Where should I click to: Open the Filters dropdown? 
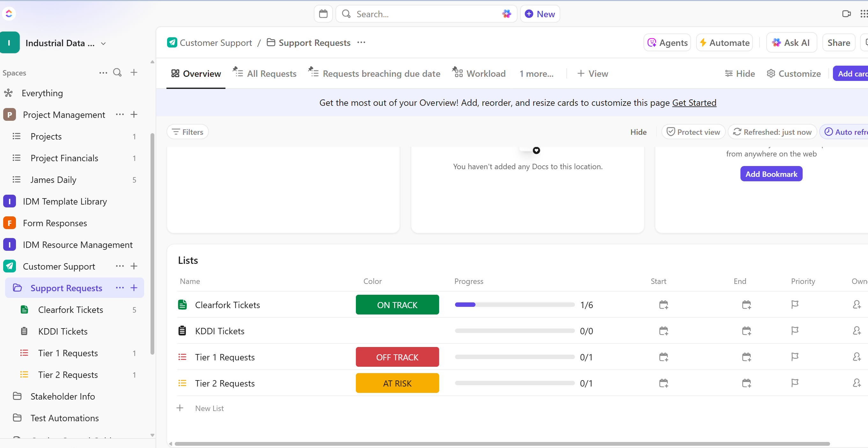tap(188, 132)
